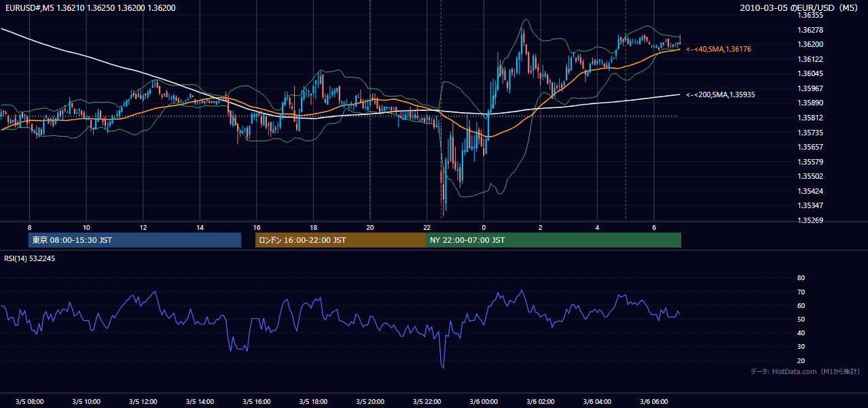The height and width of the screenshot is (408, 868).
Task: Click the 3/6 02:00 bottom time label
Action: (x=541, y=401)
